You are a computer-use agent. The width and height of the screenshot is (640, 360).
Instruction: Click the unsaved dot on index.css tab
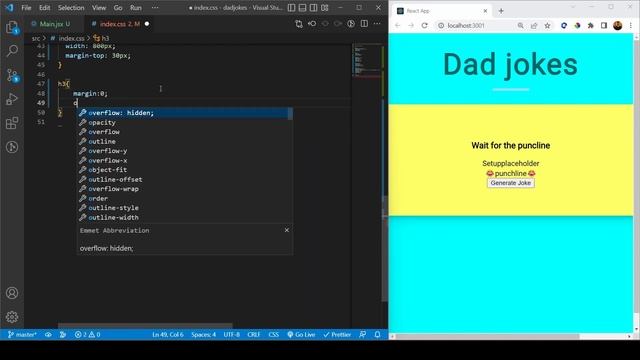147,24
